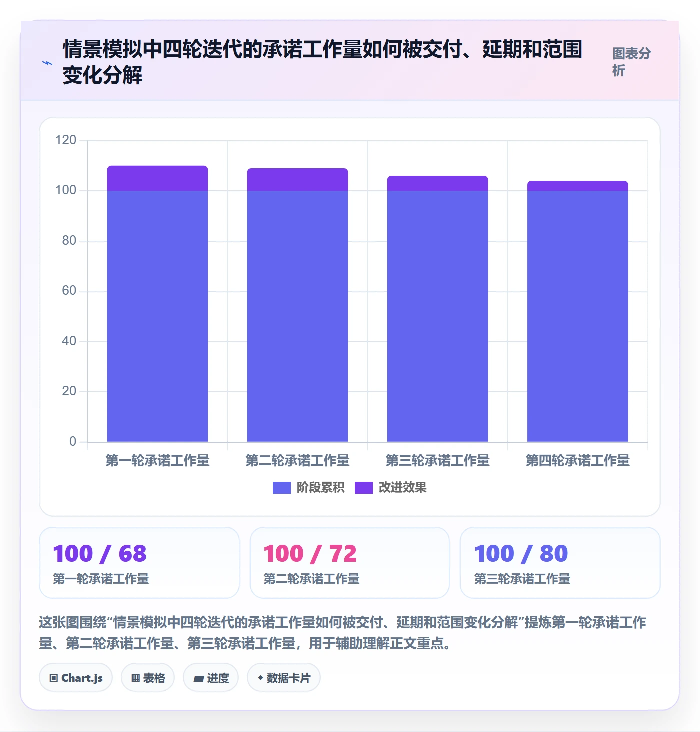
Task: Click the 第一轮承诺工作量 x-axis label
Action: [157, 460]
